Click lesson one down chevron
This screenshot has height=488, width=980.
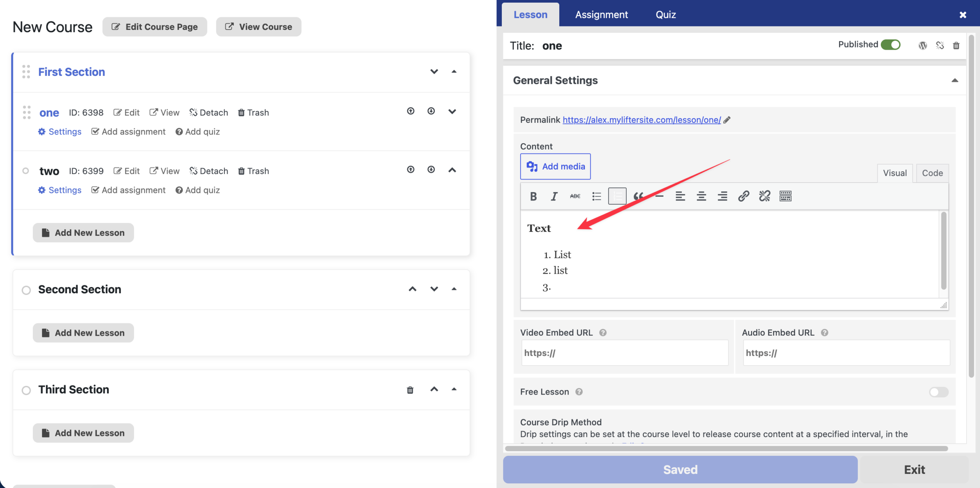[452, 111]
